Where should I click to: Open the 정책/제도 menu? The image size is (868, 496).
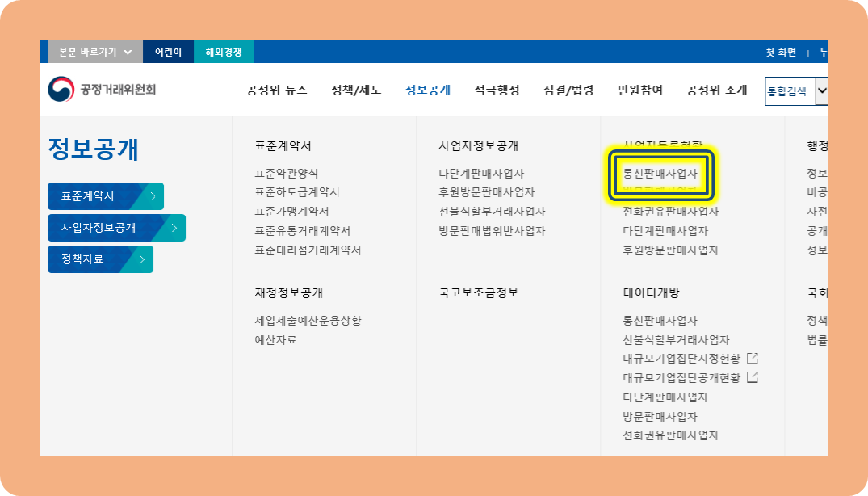point(356,90)
